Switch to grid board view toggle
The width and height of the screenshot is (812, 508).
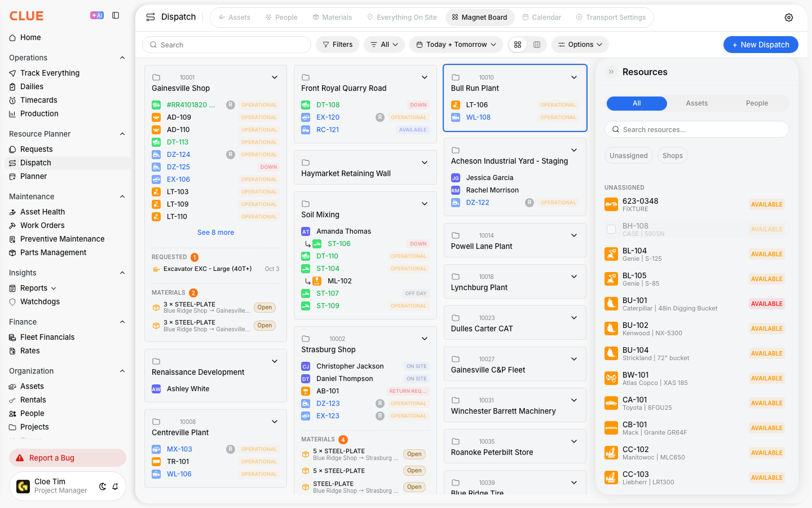[518, 45]
